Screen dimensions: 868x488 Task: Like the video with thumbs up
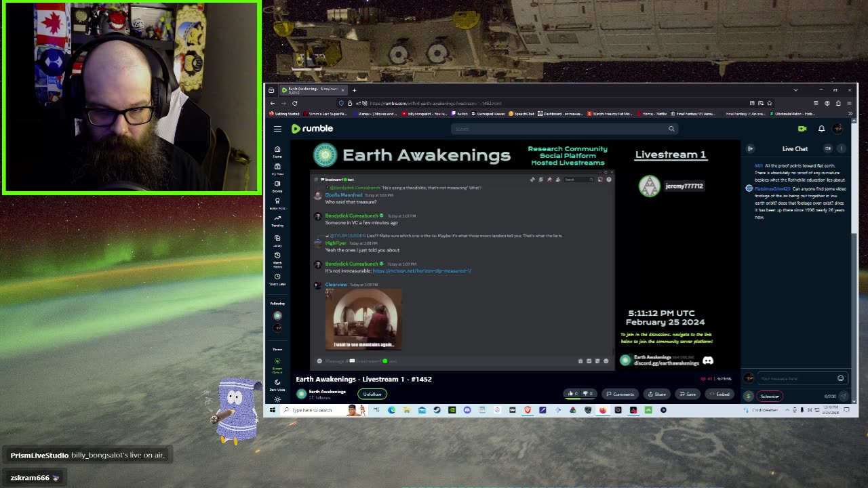click(573, 394)
